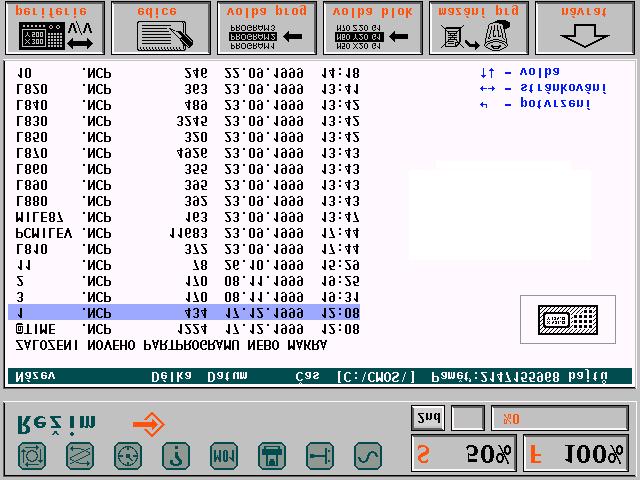Click the volba prog program selection button

click(267, 28)
